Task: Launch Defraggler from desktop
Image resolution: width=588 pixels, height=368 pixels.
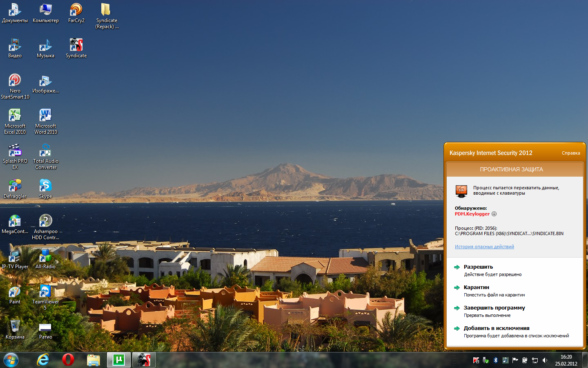Action: (15, 189)
